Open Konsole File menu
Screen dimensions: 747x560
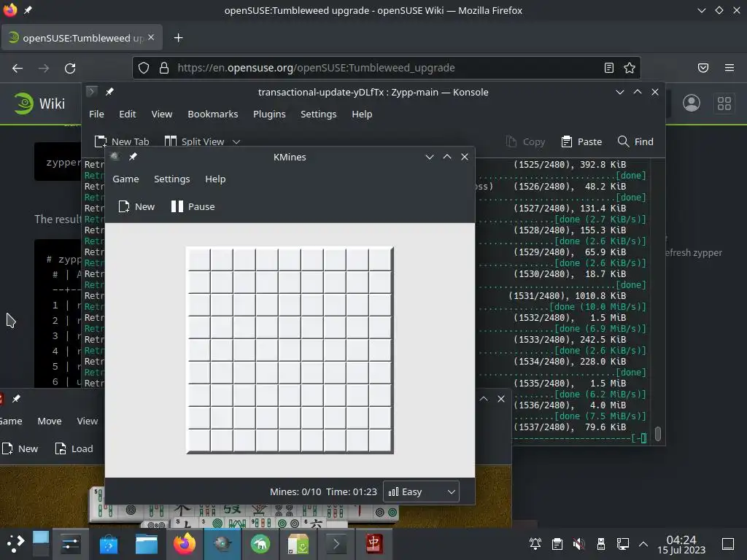tap(96, 114)
